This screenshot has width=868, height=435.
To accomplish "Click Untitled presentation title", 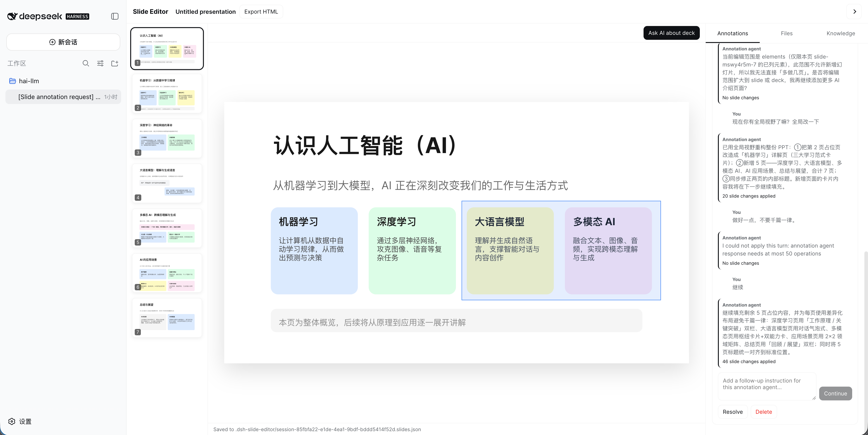I will 205,12.
